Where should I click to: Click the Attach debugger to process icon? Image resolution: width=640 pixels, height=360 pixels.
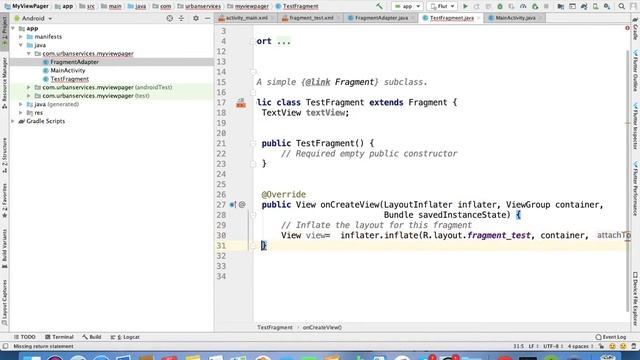pyautogui.click(x=535, y=6)
